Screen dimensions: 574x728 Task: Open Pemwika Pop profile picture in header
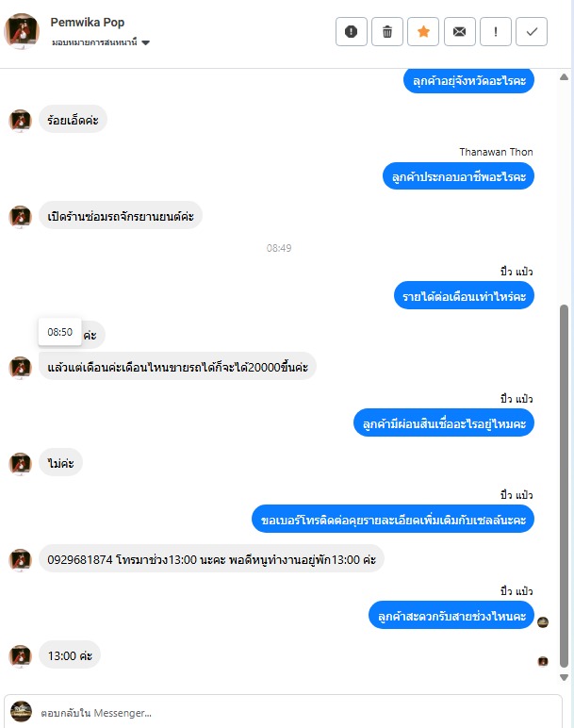coord(22,31)
